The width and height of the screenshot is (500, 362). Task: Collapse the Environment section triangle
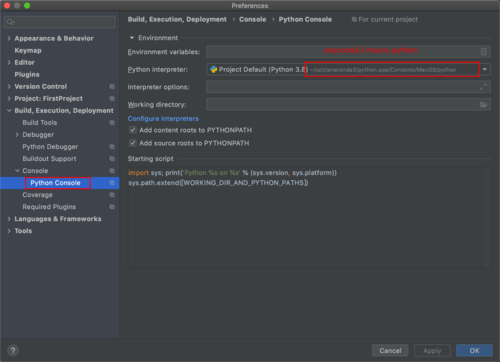pos(132,38)
